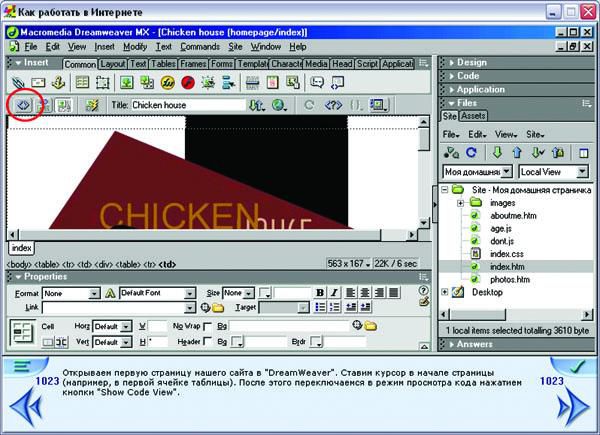Toggle the Header checkbox
The height and width of the screenshot is (435, 600).
click(x=207, y=341)
